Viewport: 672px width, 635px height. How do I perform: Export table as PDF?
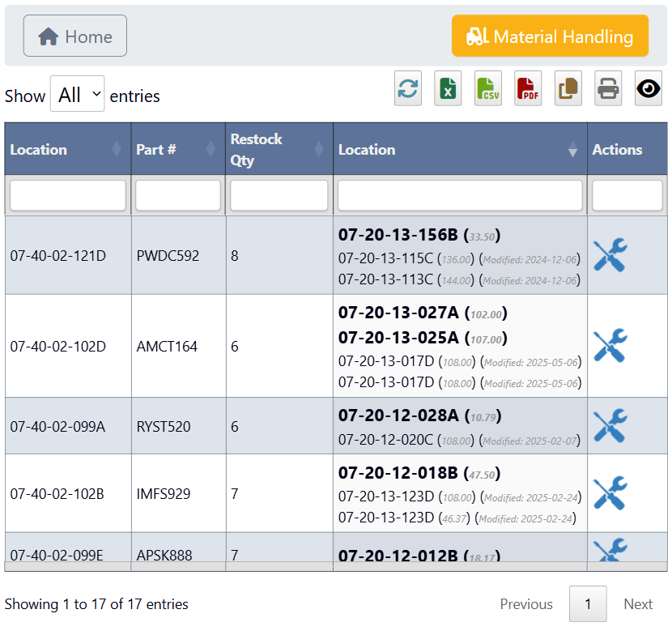pos(528,88)
